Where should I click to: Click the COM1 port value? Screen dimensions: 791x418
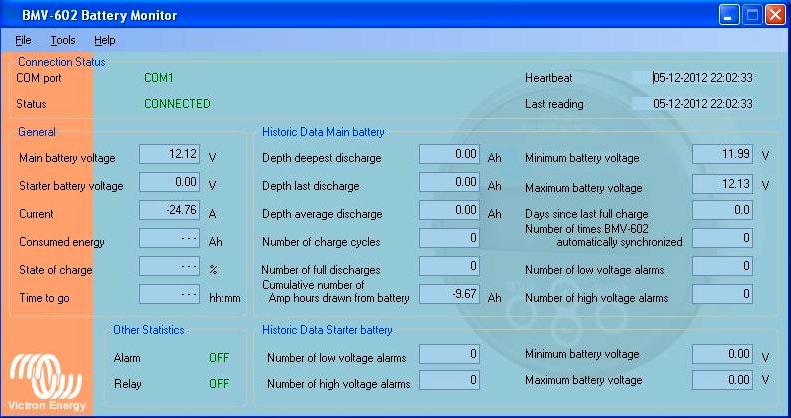pos(159,78)
